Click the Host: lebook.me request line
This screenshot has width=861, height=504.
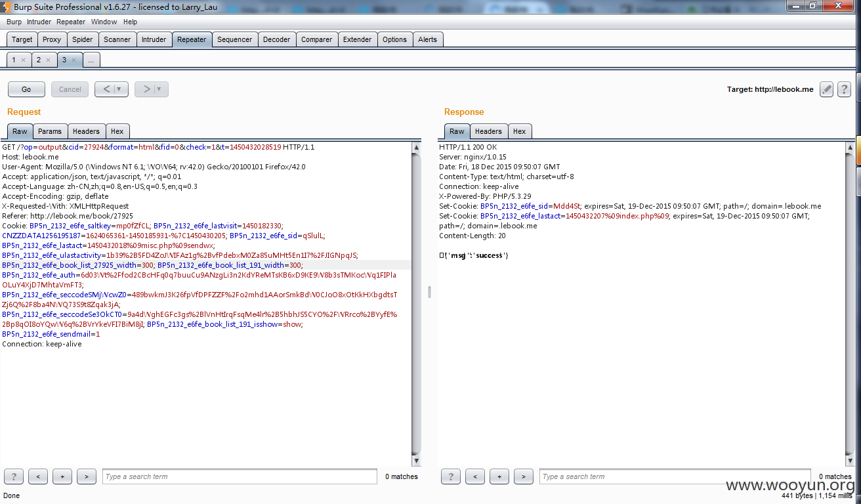tap(30, 157)
